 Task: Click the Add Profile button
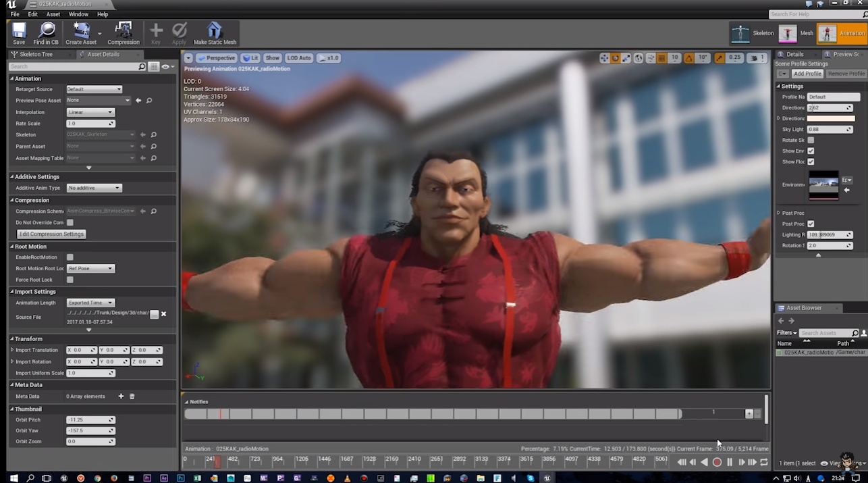[x=807, y=74]
